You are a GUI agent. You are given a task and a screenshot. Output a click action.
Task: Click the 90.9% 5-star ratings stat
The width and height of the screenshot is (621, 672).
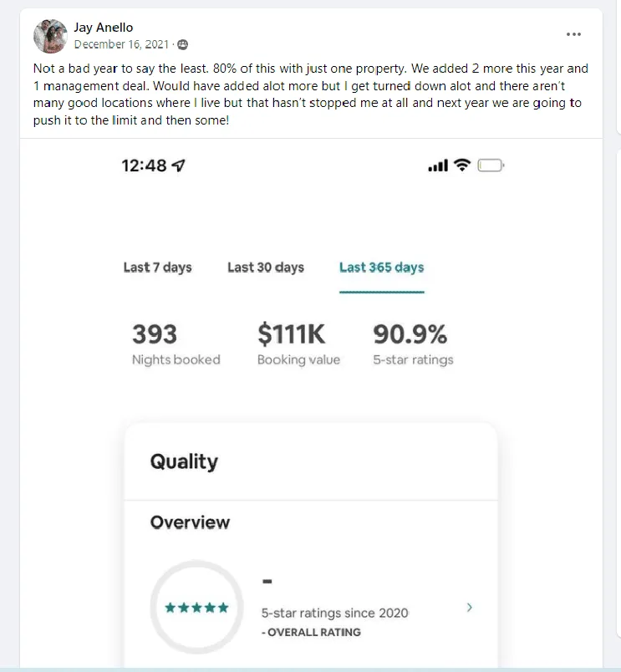[x=413, y=345]
